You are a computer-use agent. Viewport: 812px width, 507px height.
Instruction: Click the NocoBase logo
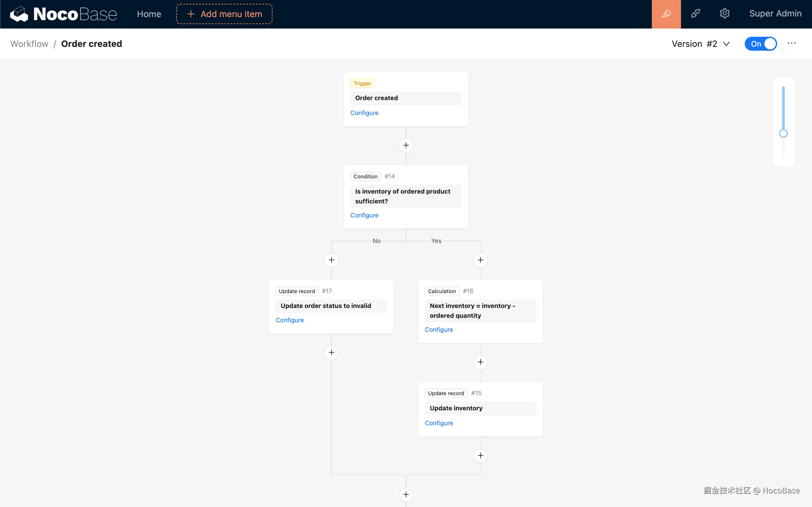click(63, 14)
